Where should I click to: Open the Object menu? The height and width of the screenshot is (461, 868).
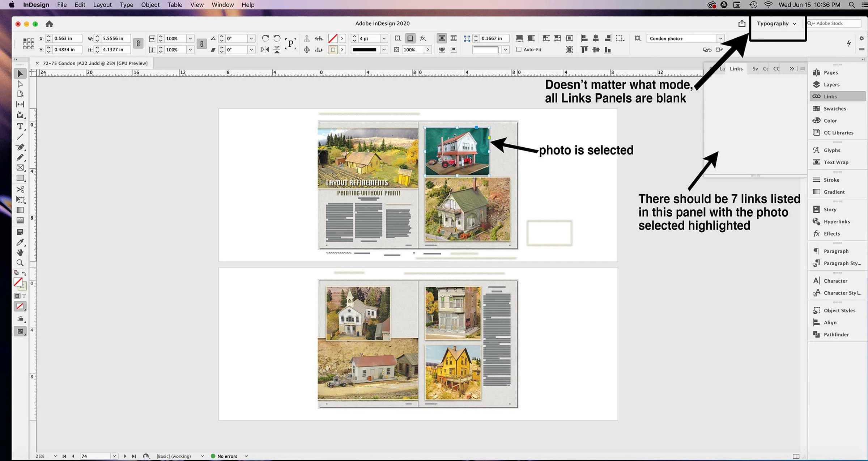click(x=150, y=5)
